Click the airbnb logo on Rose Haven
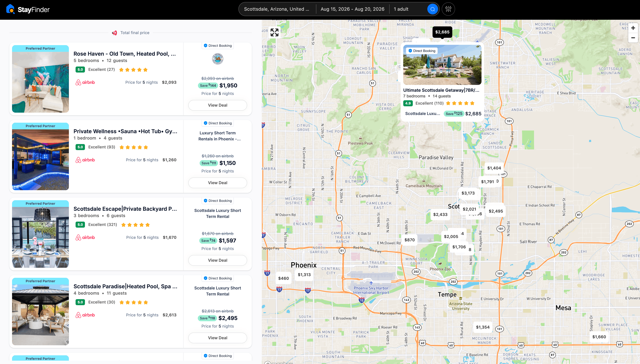This screenshot has height=364, width=640. click(85, 82)
